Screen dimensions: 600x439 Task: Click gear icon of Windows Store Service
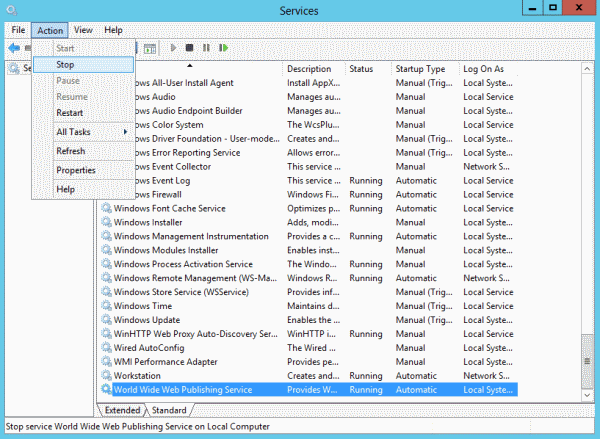pyautogui.click(x=106, y=292)
